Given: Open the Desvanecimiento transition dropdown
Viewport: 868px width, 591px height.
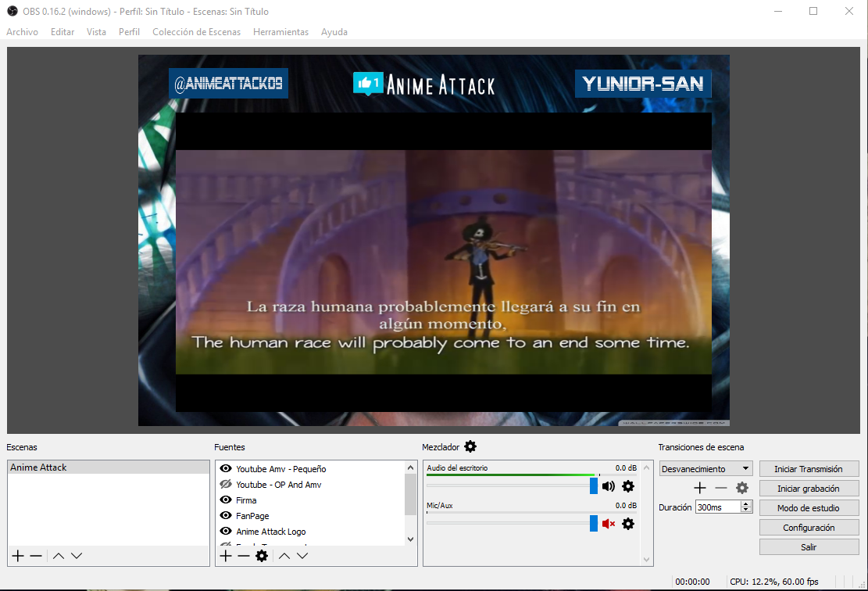Looking at the screenshot, I should click(x=705, y=468).
